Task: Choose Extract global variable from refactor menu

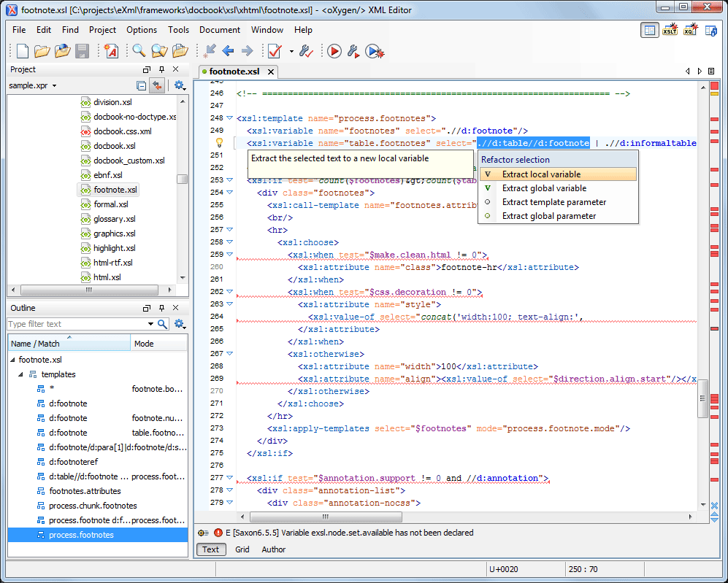Action: pyautogui.click(x=544, y=188)
